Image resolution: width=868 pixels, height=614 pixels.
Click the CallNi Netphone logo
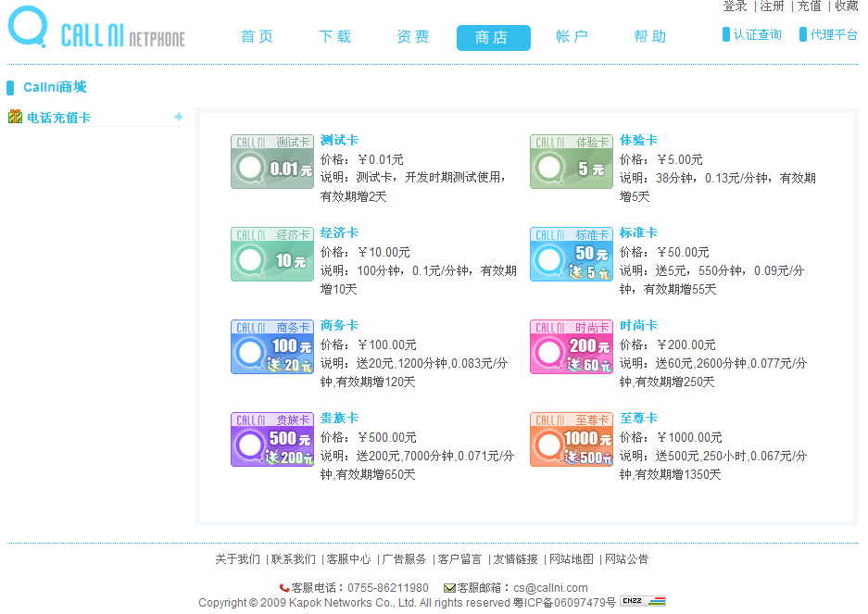tap(97, 28)
